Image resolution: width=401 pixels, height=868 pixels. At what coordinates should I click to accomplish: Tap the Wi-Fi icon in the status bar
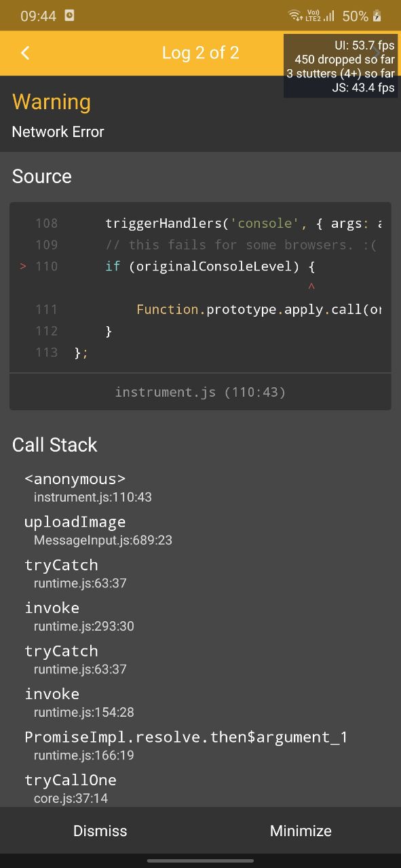pyautogui.click(x=294, y=15)
